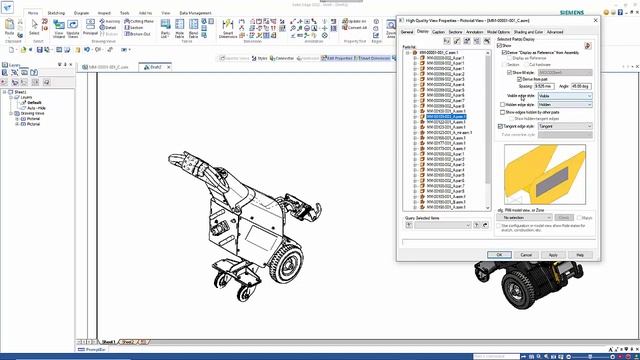
Task: Open the Query Selected Items dropdown
Action: point(443,225)
